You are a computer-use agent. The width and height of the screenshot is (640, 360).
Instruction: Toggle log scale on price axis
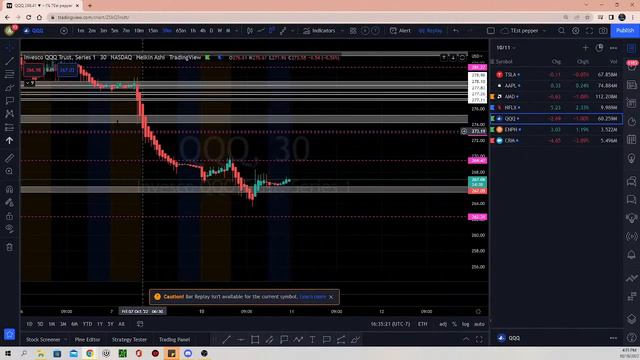(465, 324)
